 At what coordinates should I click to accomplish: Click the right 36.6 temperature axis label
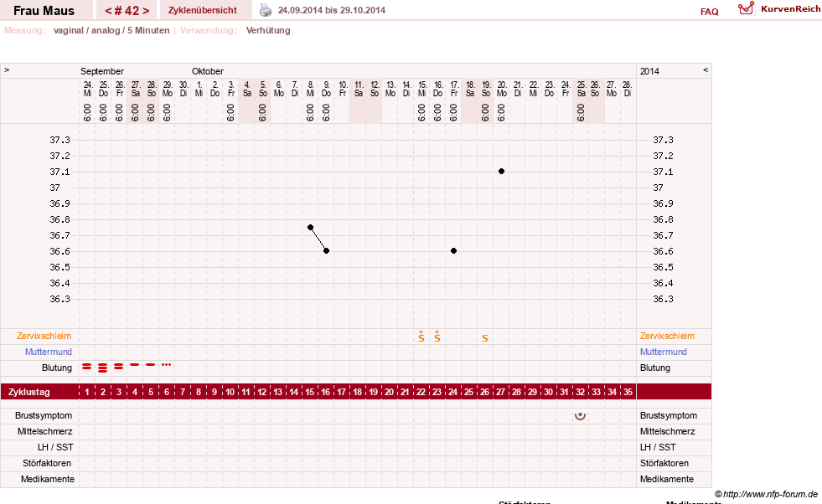pyautogui.click(x=663, y=251)
